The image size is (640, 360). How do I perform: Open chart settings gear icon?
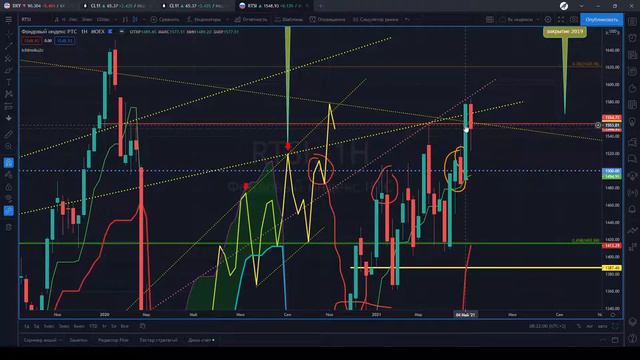click(548, 19)
